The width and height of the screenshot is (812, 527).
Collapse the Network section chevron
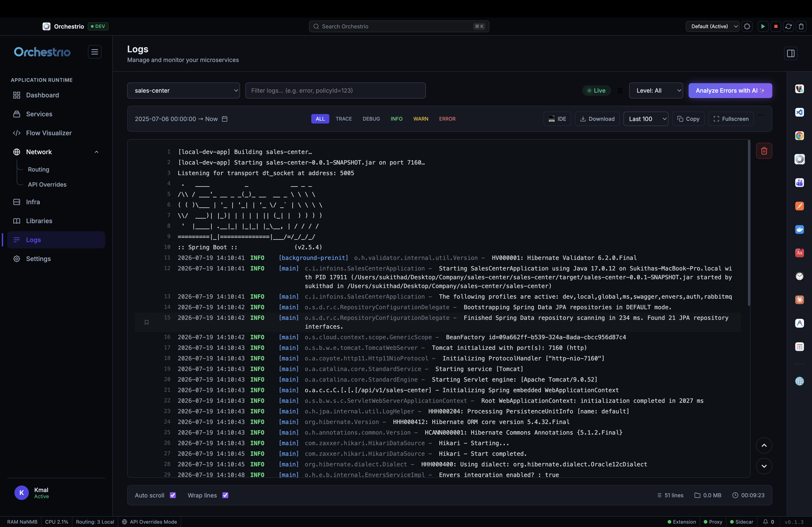(x=97, y=152)
